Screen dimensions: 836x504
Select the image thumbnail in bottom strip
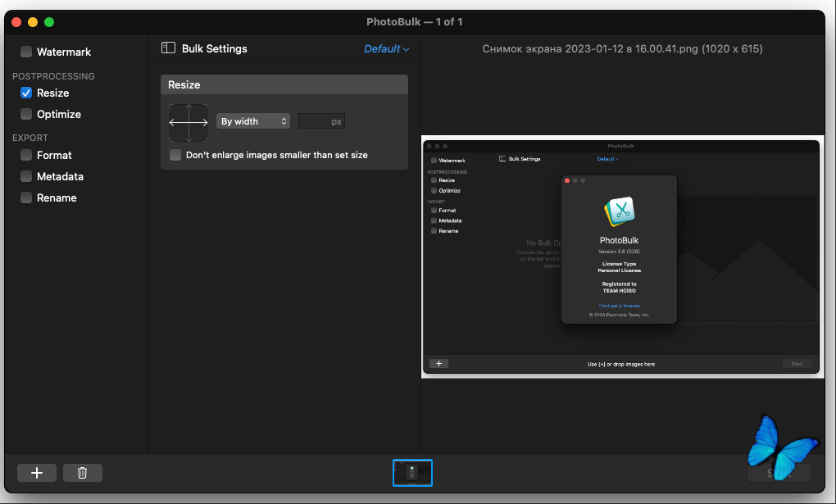[412, 473]
